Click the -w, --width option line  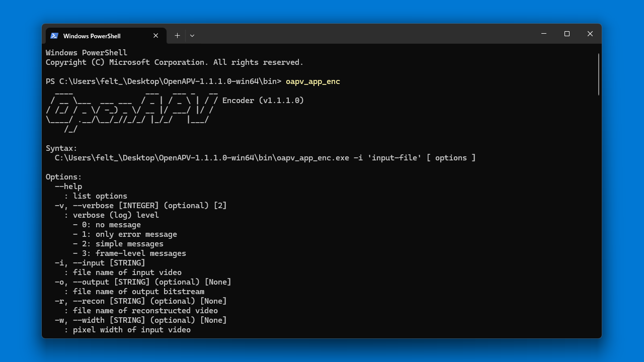141,320
